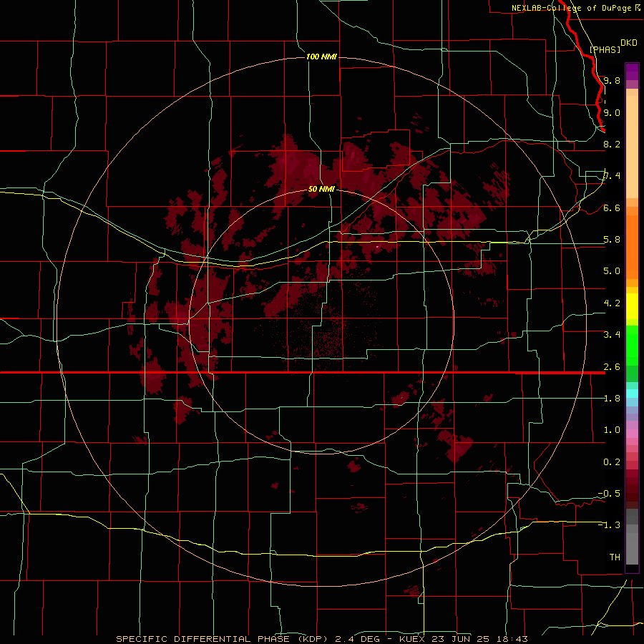Select the [PHAS] legend heading
Image resolution: width=644 pixels, height=644 pixels.
click(605, 49)
